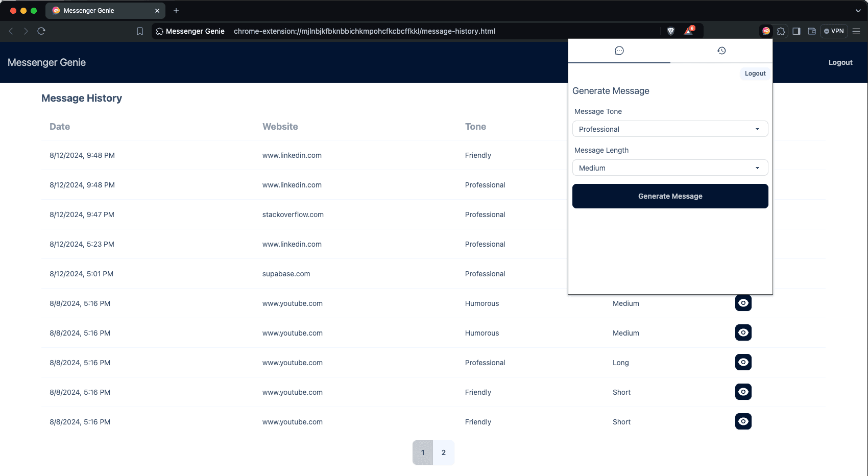
Task: Open the browser hamburger menu
Action: point(856,31)
